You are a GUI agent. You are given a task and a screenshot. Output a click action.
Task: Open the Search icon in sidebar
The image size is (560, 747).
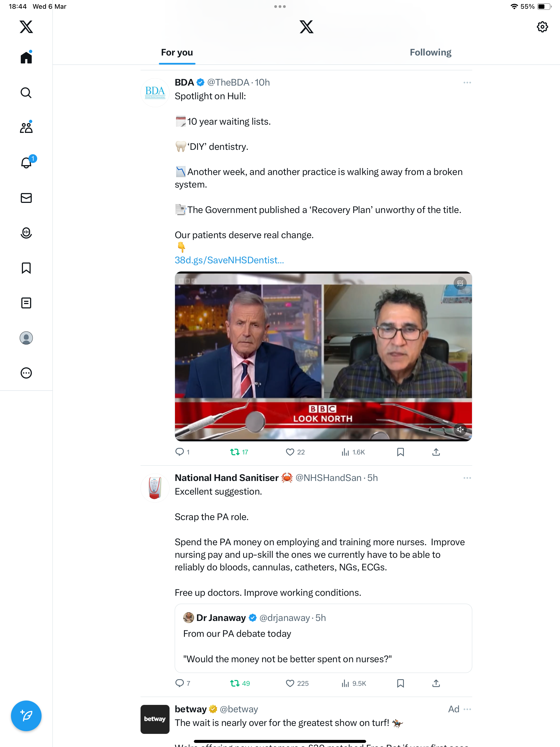(26, 92)
